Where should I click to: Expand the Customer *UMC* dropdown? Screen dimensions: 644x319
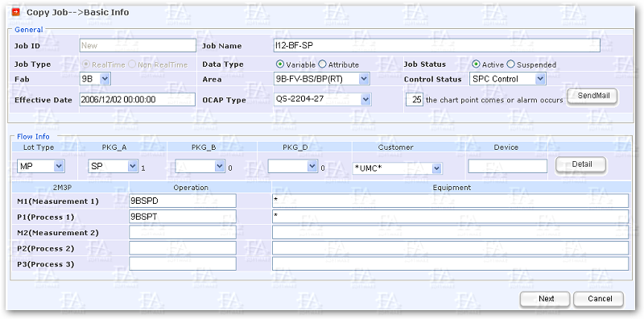(397, 168)
